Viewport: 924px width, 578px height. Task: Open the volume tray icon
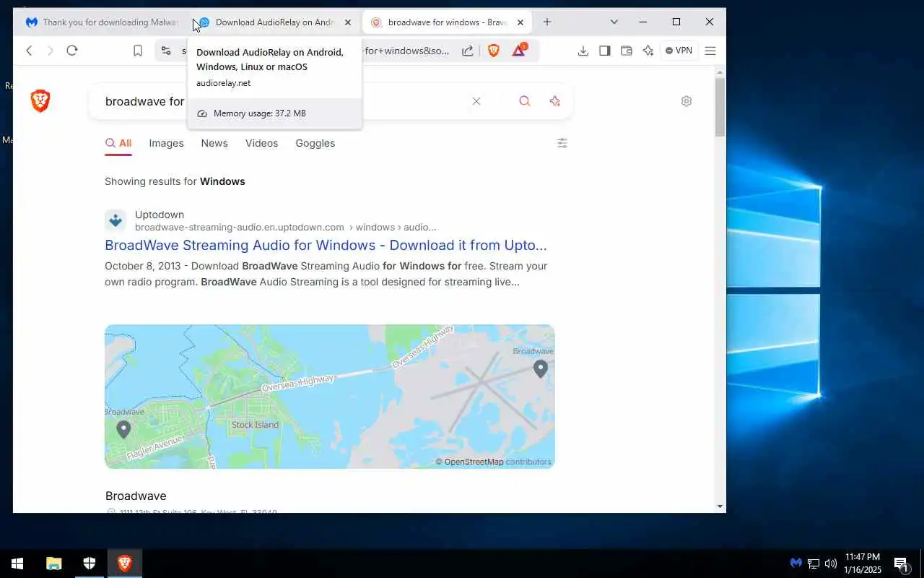tap(831, 564)
